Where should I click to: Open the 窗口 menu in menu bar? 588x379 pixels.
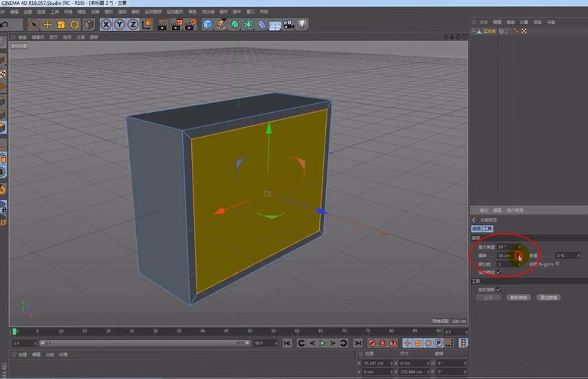pos(250,12)
